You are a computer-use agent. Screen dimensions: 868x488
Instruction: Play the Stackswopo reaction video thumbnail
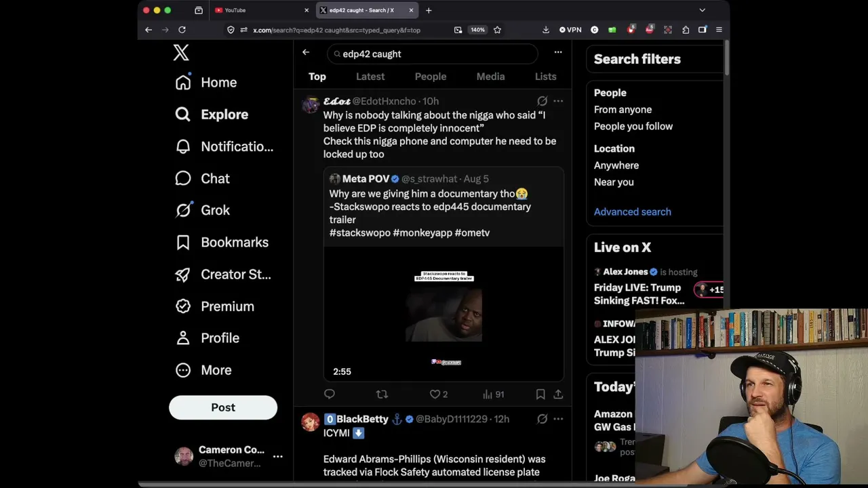pos(443,314)
